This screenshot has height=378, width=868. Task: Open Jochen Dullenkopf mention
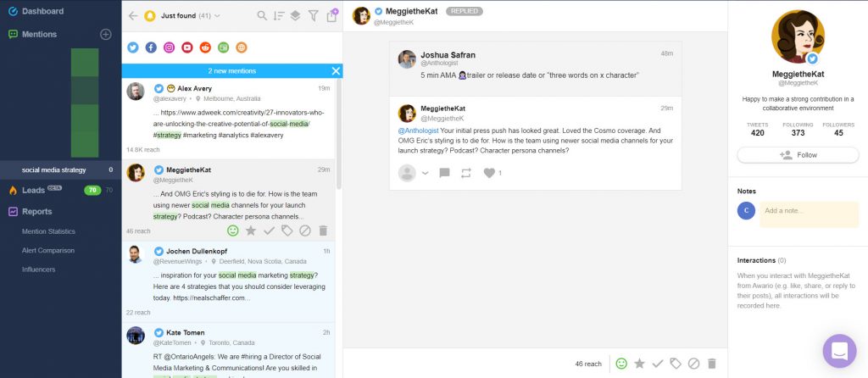click(228, 281)
